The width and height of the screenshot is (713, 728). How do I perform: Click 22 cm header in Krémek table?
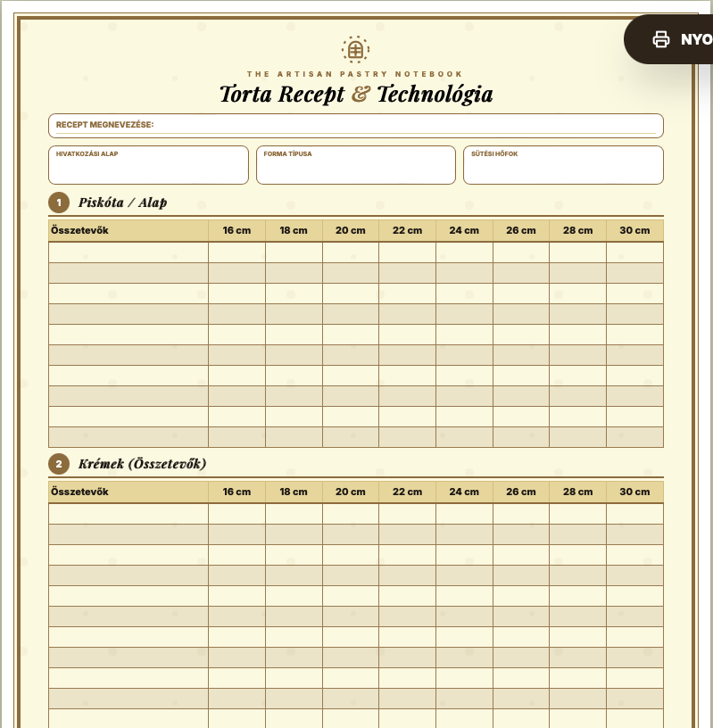[407, 492]
